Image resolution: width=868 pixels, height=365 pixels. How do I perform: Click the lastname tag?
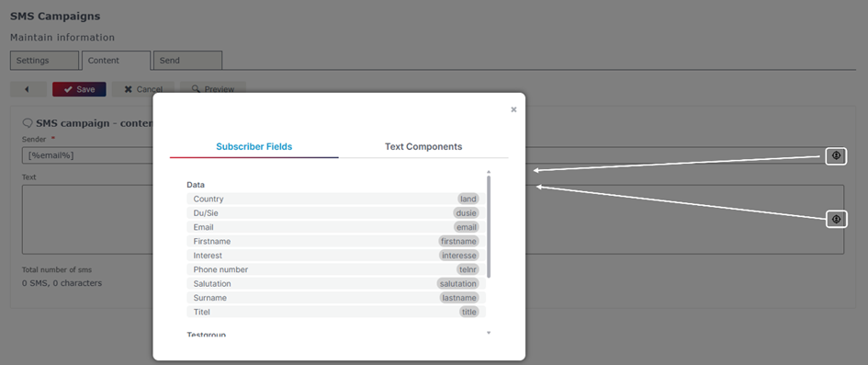click(x=459, y=298)
